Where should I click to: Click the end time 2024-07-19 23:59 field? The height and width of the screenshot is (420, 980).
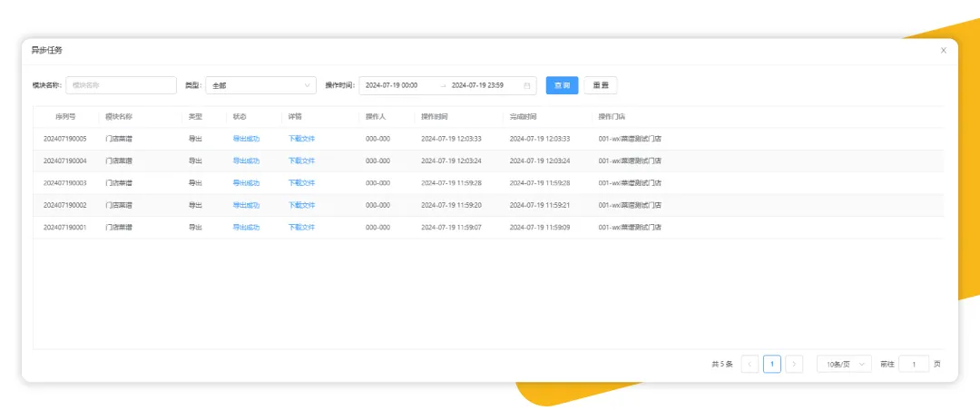pos(477,85)
